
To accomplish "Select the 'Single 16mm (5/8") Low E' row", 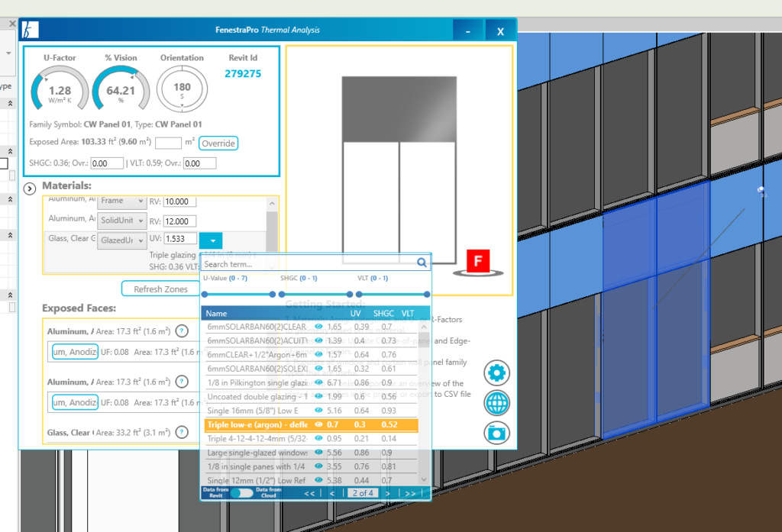I will [312, 411].
